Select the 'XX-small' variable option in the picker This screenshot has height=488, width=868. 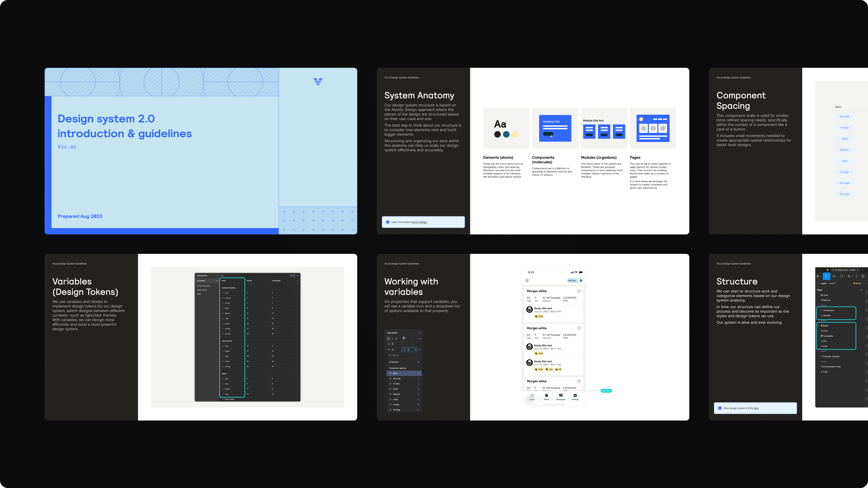[x=404, y=379]
